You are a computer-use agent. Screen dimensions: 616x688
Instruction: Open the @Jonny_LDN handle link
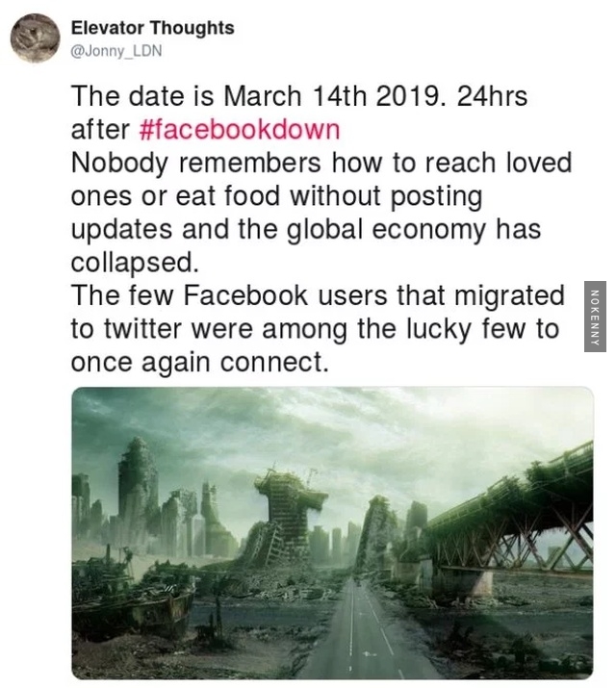click(x=116, y=51)
